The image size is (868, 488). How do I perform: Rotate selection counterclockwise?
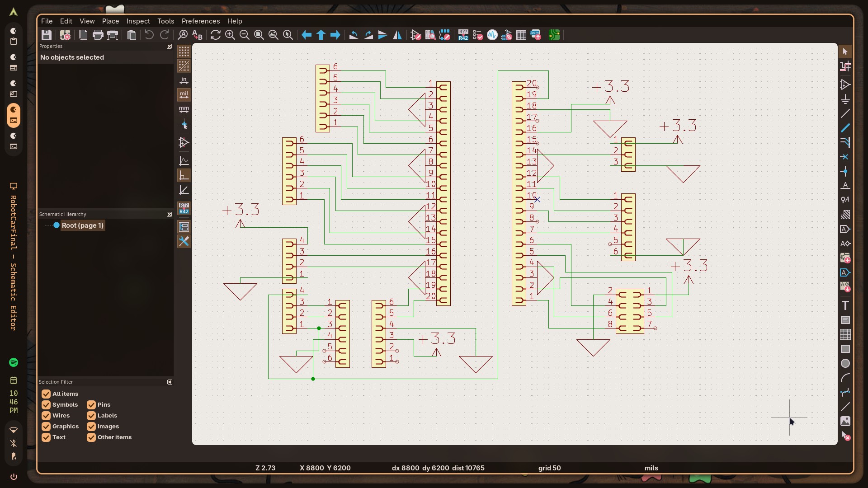tap(354, 35)
